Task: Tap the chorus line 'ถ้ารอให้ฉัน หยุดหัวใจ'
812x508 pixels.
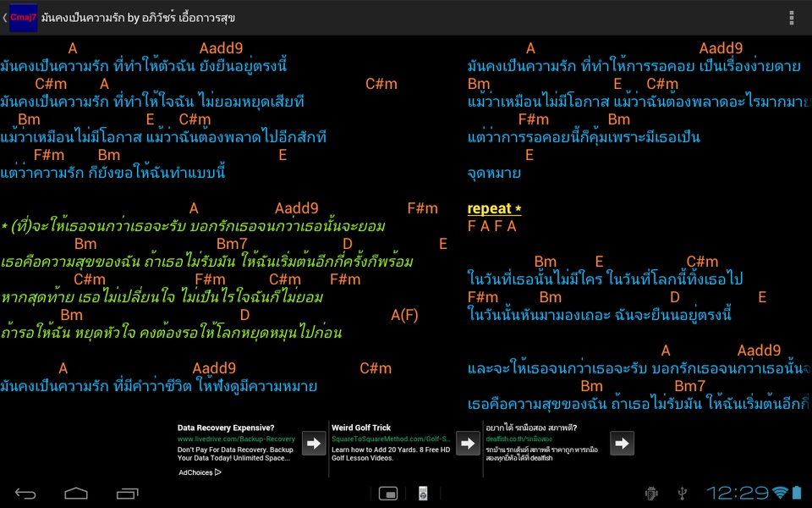Action: pos(171,333)
